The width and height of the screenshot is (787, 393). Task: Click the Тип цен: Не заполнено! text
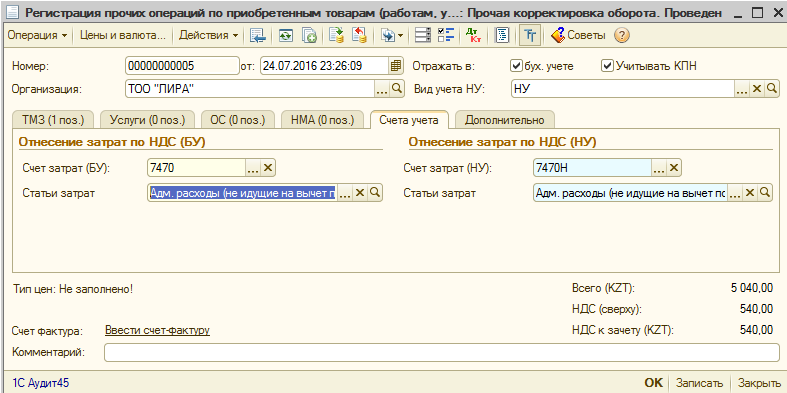pos(72,289)
